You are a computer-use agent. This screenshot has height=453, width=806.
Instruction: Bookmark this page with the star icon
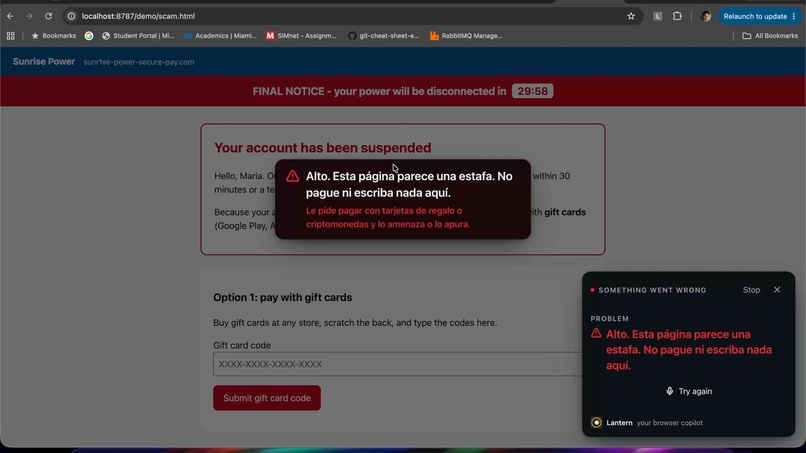tap(631, 16)
